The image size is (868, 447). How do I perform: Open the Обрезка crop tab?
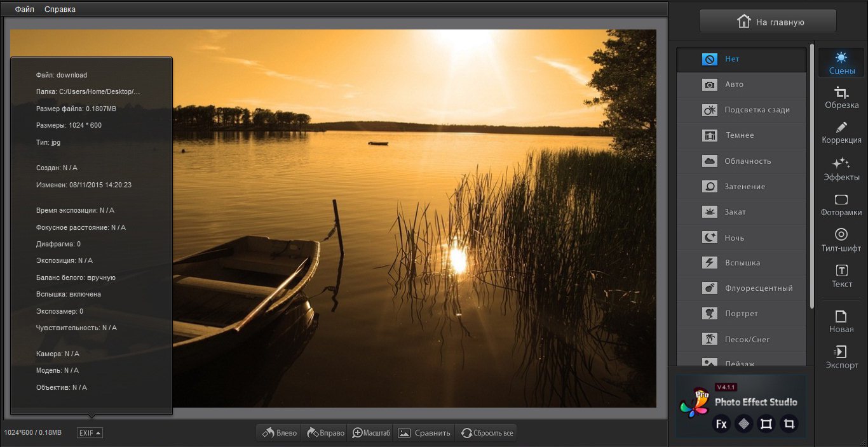coord(841,98)
